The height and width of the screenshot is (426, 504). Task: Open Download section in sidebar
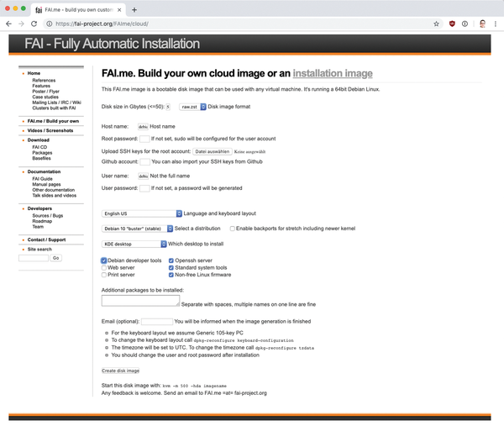point(39,140)
